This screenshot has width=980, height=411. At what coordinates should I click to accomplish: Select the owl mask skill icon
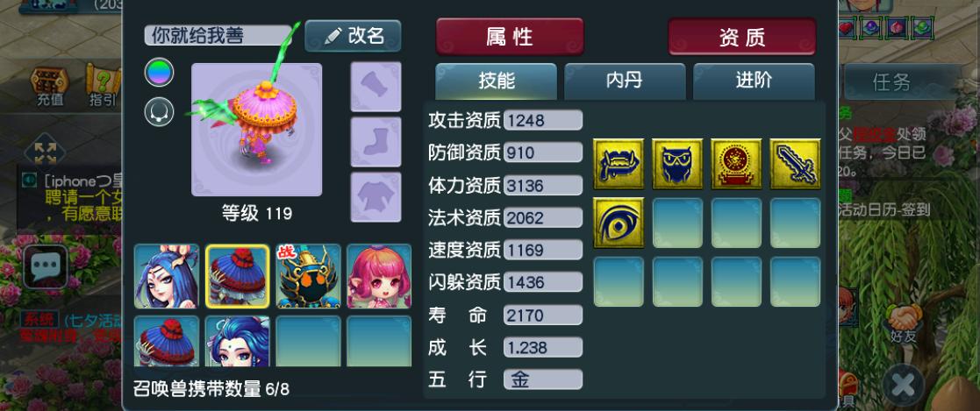coord(676,164)
